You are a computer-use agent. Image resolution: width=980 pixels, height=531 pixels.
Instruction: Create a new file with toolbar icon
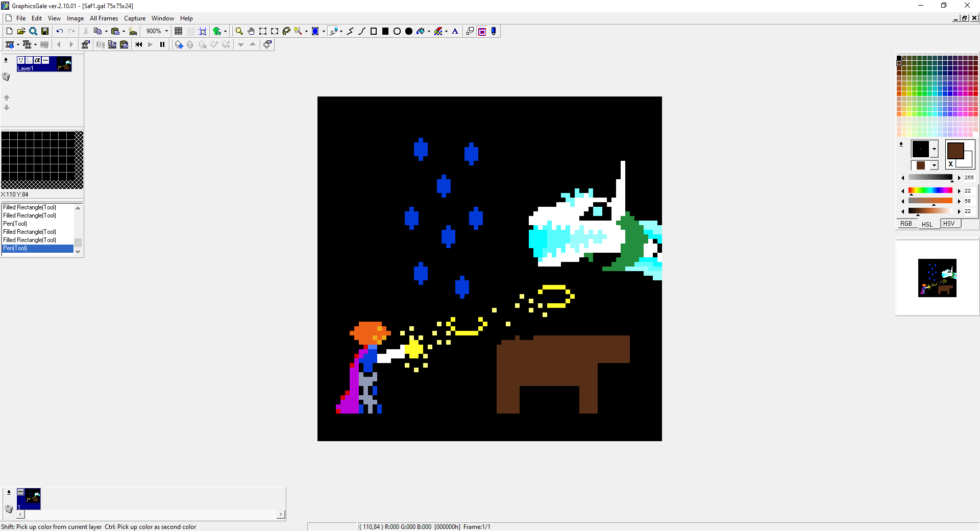(9, 31)
